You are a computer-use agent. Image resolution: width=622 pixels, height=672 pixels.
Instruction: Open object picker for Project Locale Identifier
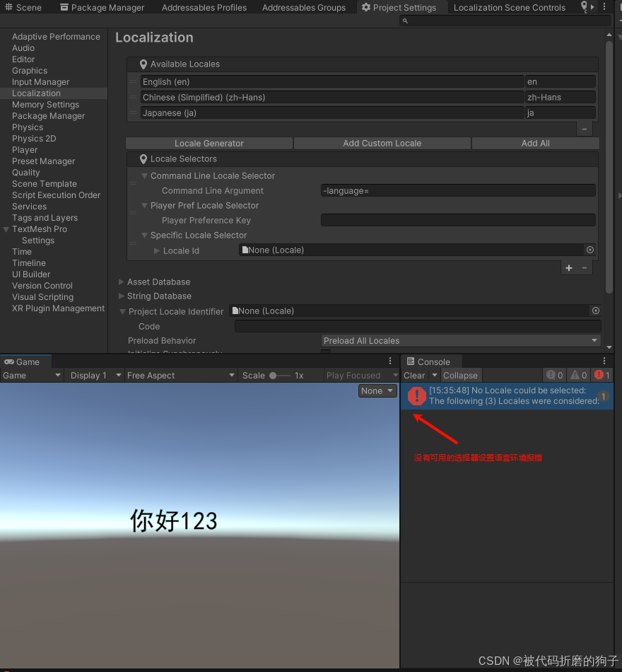[595, 311]
